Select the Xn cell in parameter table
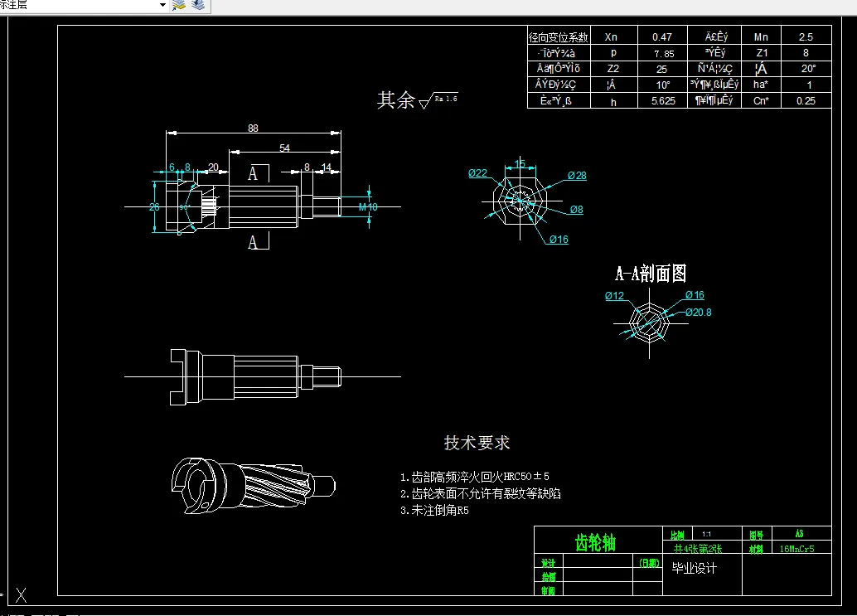 [x=611, y=37]
